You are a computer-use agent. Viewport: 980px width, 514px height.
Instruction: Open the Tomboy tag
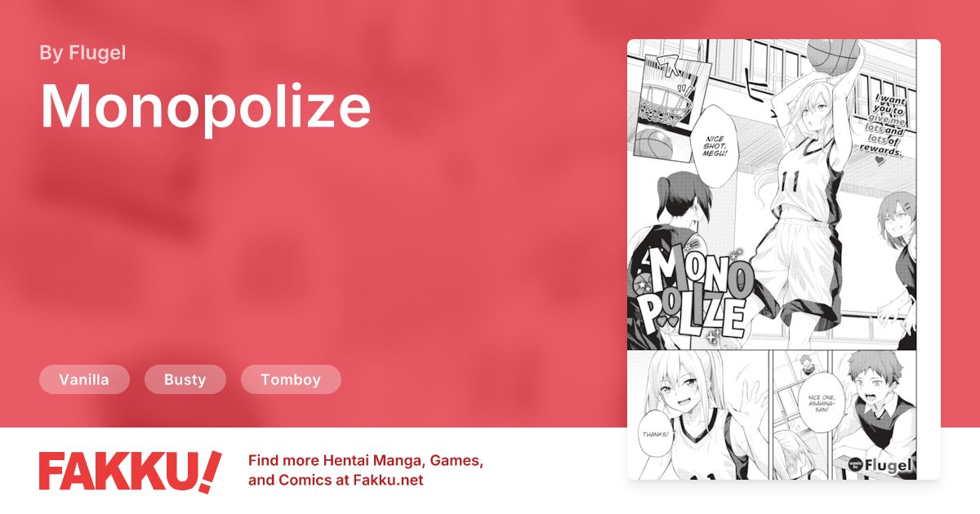click(x=291, y=379)
